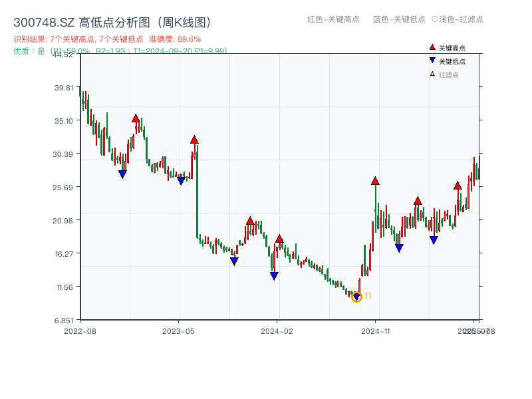Click the blue triangle icon in the 关键低点 legend
The height and width of the screenshot is (399, 532).
tap(432, 61)
